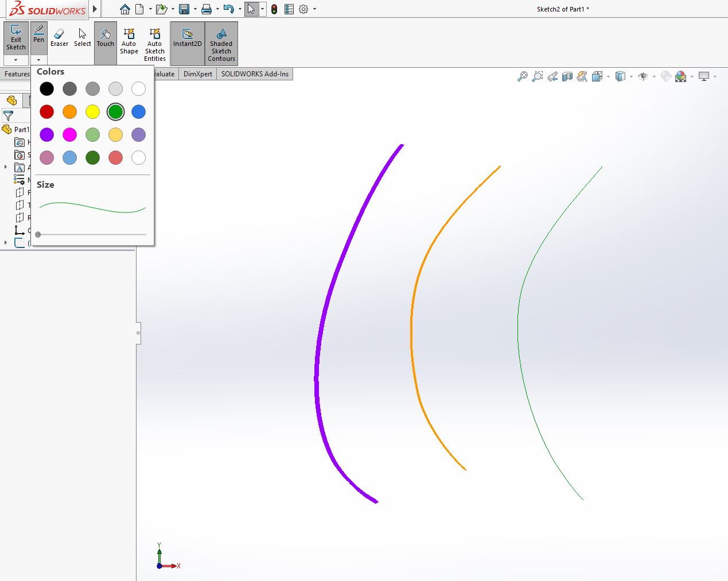This screenshot has width=728, height=581.
Task: Click Zoom to Area icon
Action: 537,76
